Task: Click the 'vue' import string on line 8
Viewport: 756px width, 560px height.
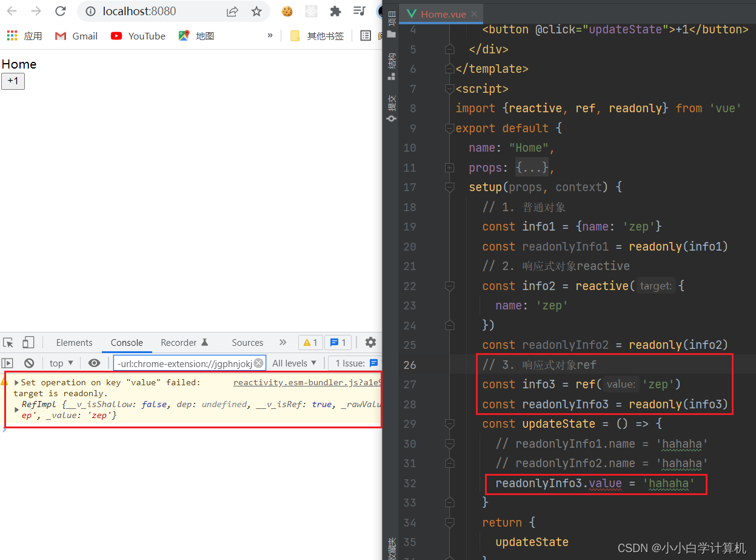Action: [725, 109]
